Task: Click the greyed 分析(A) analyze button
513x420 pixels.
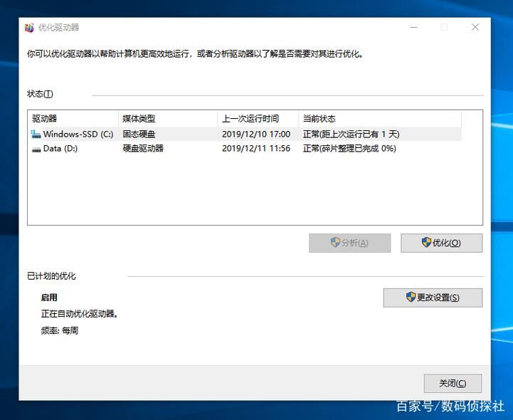Action: [x=350, y=243]
